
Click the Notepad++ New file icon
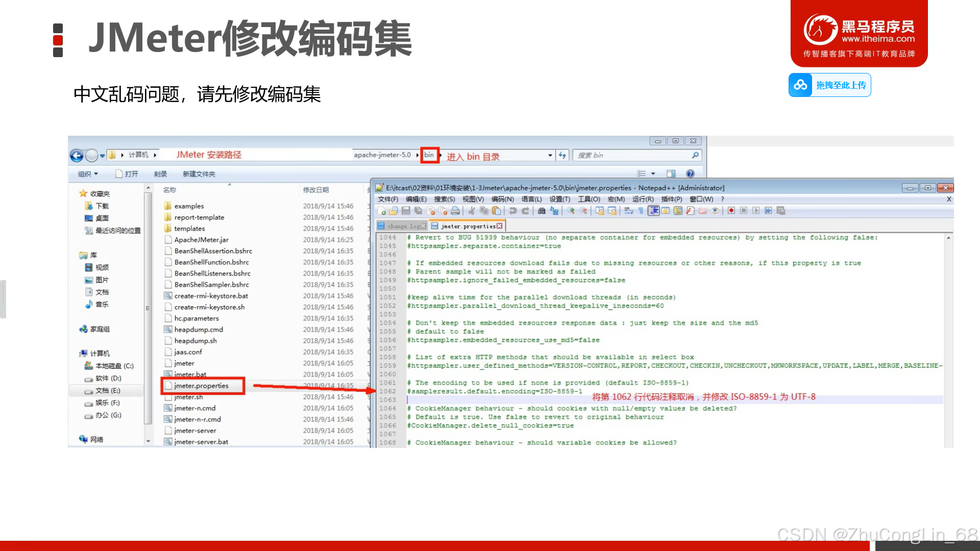pyautogui.click(x=382, y=211)
